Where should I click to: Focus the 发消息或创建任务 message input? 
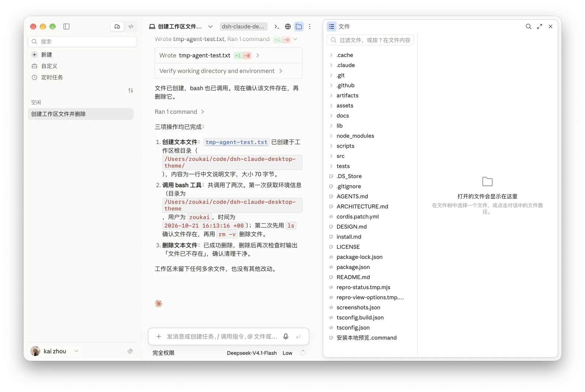(x=222, y=336)
